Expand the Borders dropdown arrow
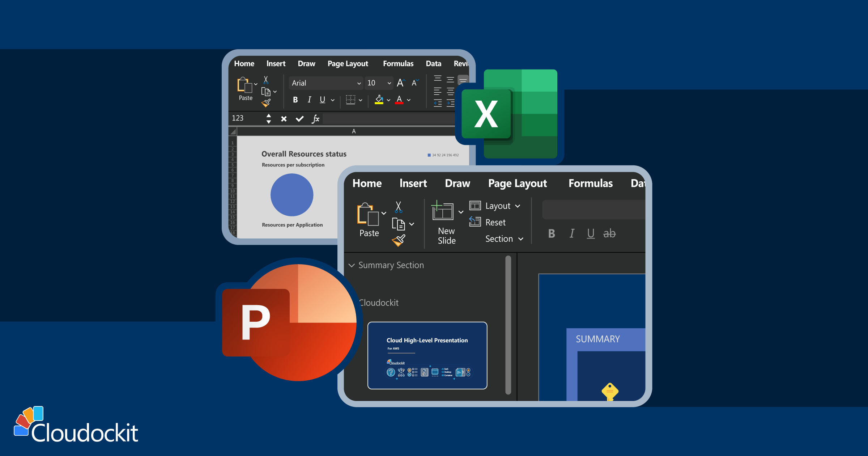The height and width of the screenshot is (456, 868). [x=361, y=100]
